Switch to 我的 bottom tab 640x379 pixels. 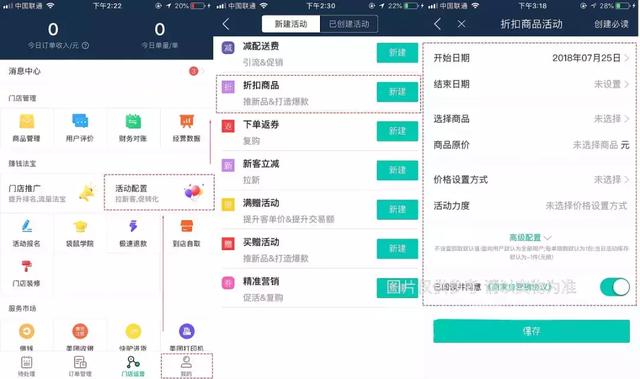point(187,366)
